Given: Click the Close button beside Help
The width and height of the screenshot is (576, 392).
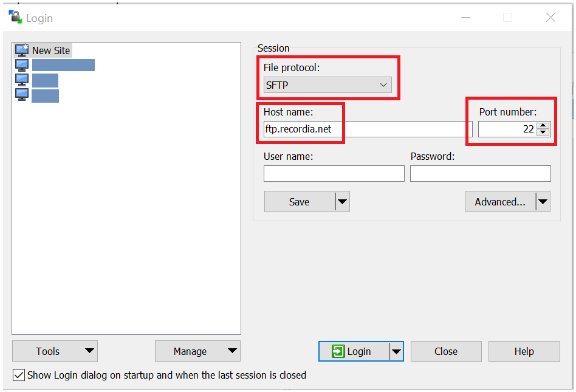Looking at the screenshot, I should [x=446, y=351].
